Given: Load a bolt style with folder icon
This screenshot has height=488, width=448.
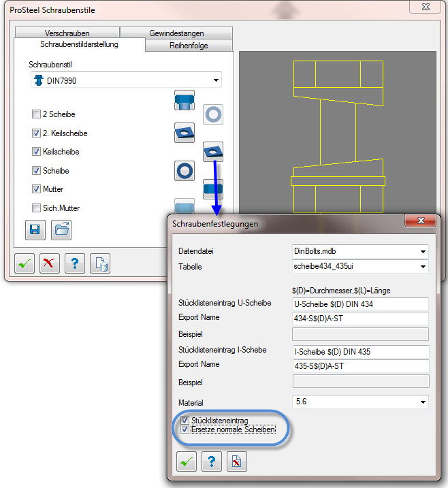Looking at the screenshot, I should click(x=61, y=230).
